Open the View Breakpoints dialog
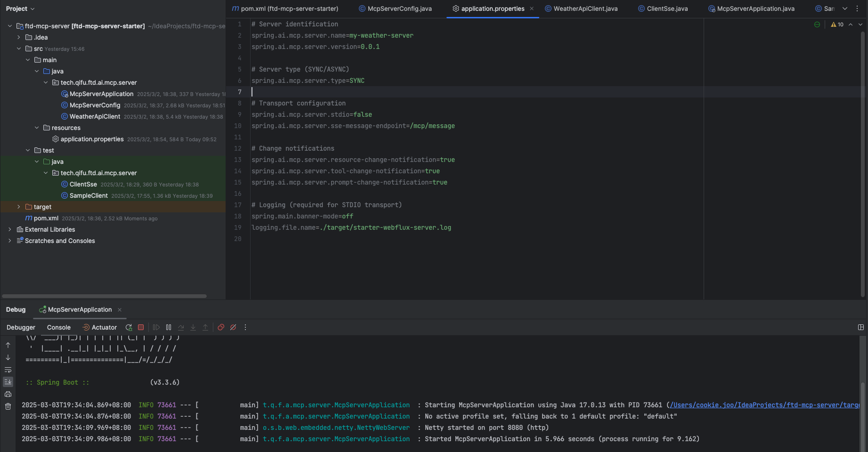 coord(221,327)
